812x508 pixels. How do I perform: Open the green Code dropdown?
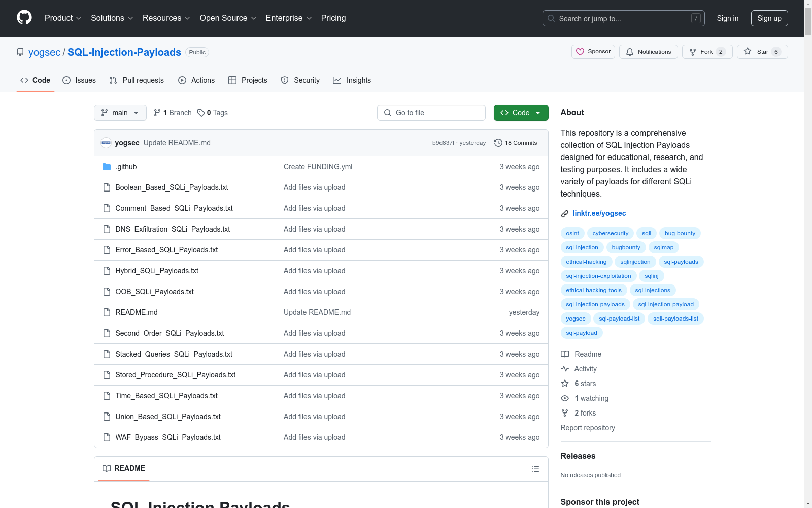tap(521, 113)
